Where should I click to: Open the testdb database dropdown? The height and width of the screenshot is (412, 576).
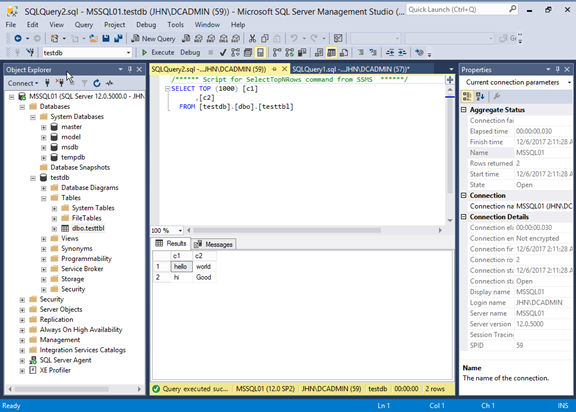click(x=128, y=53)
